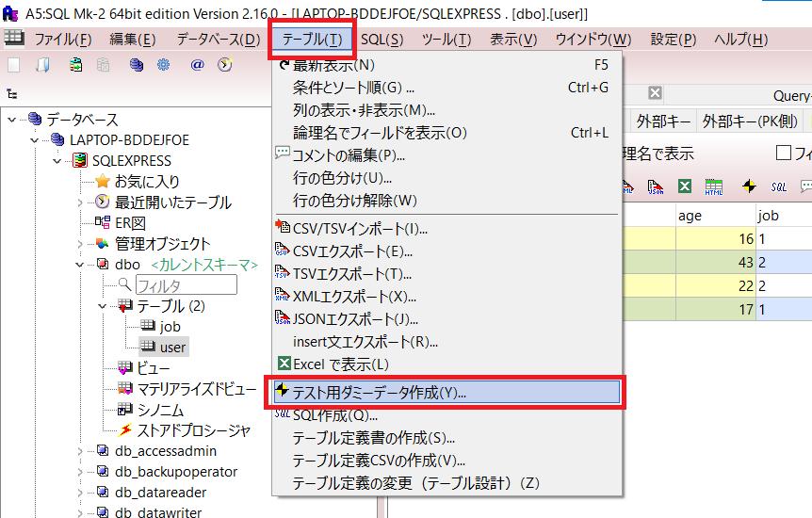Screen dimensions: 812x518
Task: Select the user table in tree
Action: (172, 347)
